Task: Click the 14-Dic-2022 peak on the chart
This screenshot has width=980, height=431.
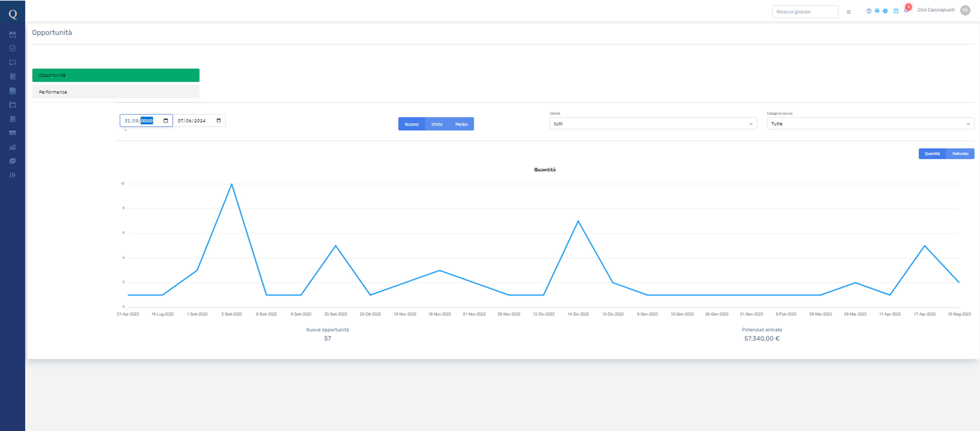Action: pyautogui.click(x=578, y=221)
